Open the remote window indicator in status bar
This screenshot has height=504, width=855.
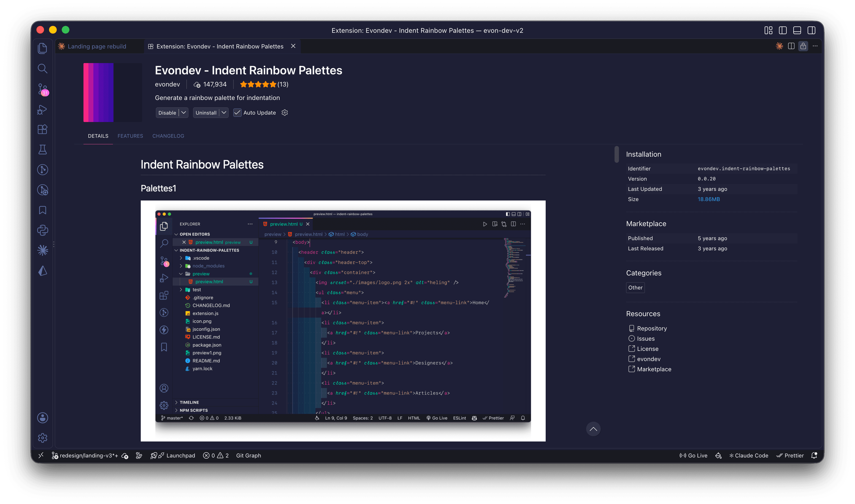(41, 456)
